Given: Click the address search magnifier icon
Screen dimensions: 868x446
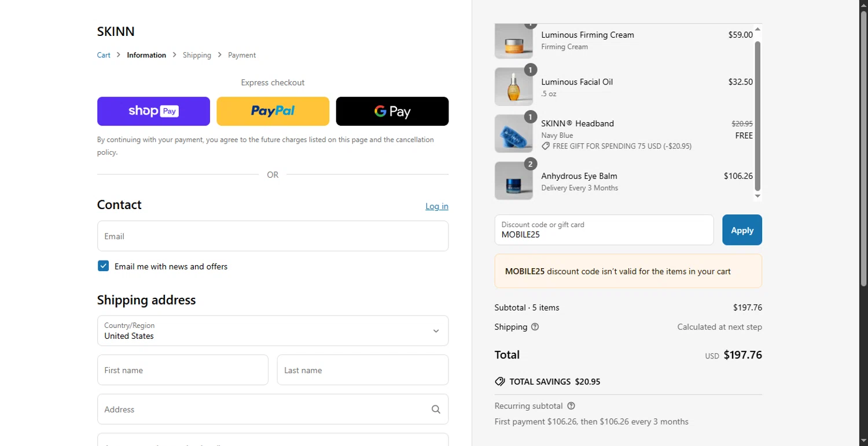Looking at the screenshot, I should tap(436, 410).
